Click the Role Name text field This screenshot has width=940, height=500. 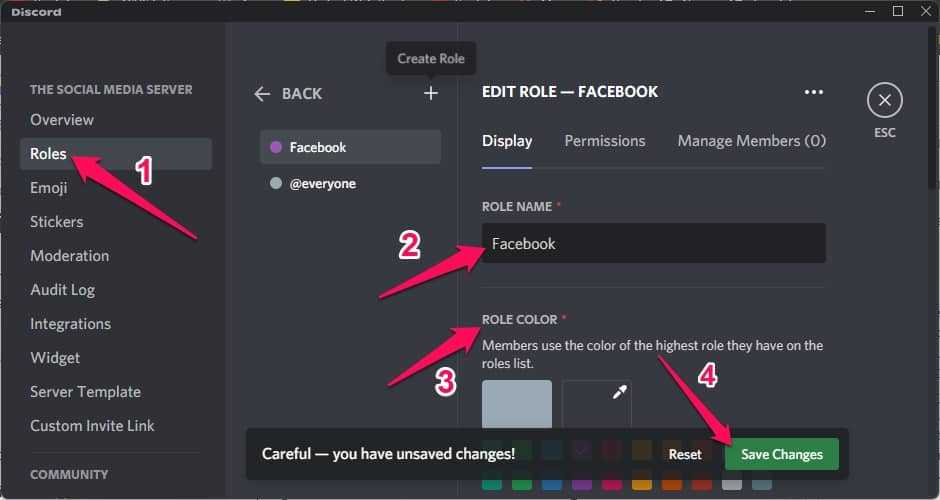click(x=654, y=243)
